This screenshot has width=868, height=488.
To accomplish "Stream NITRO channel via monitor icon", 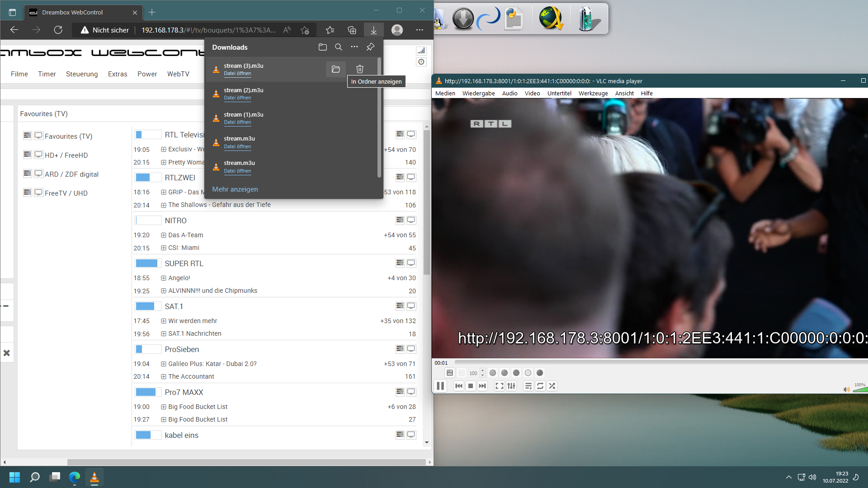I will 411,220.
